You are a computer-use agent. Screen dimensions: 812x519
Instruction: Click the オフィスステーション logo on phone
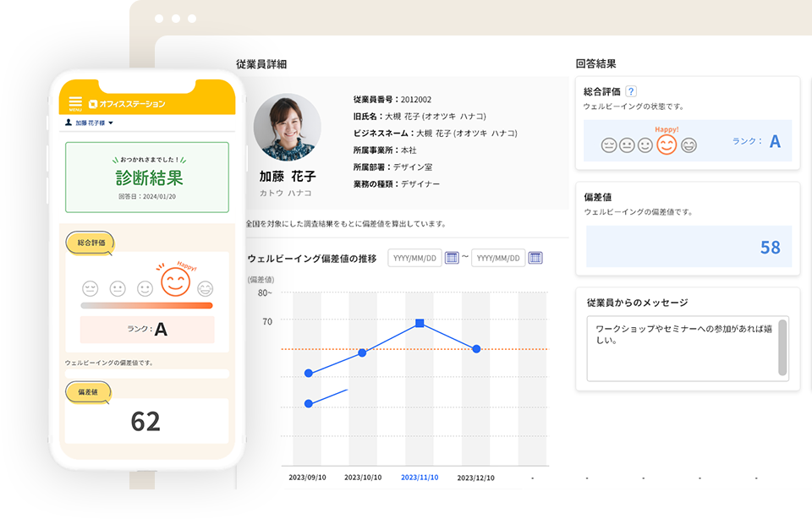click(x=127, y=104)
